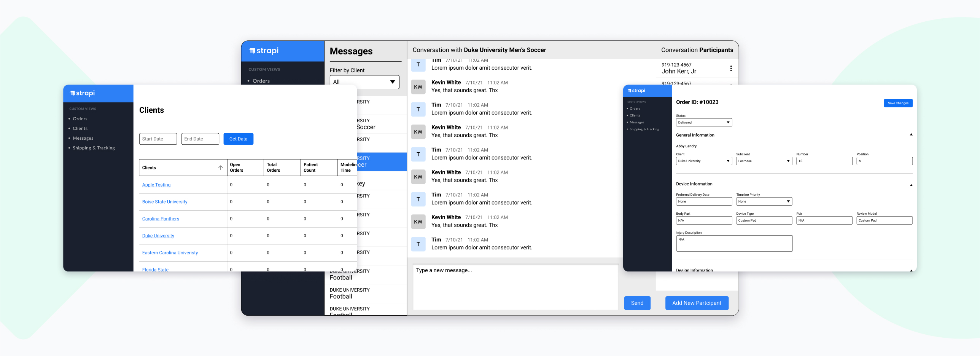Screen dimensions: 980x356
Task: Click the topmost KW avatar in the conversation
Action: coord(418,87)
